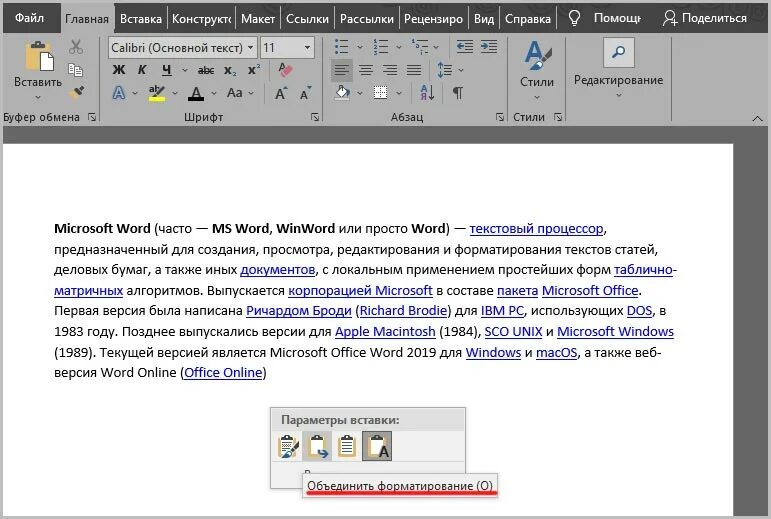The width and height of the screenshot is (771, 519).
Task: Decrease paragraph indent
Action: (x=465, y=47)
